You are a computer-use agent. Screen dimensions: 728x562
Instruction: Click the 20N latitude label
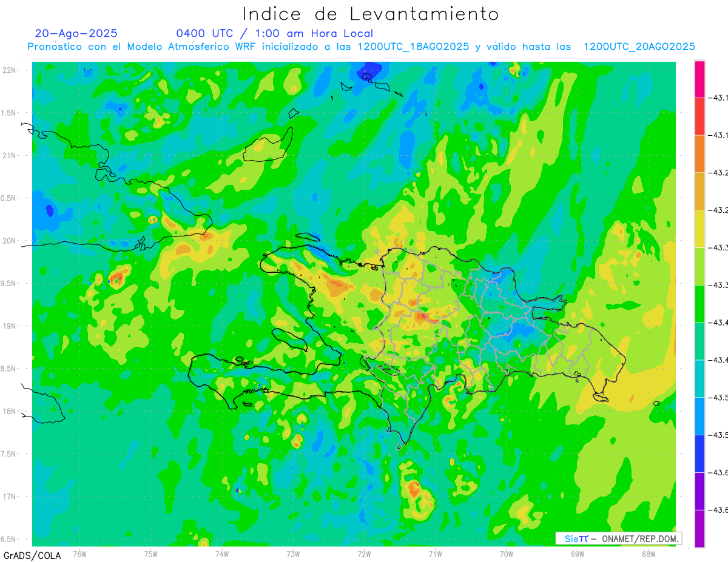(x=10, y=241)
